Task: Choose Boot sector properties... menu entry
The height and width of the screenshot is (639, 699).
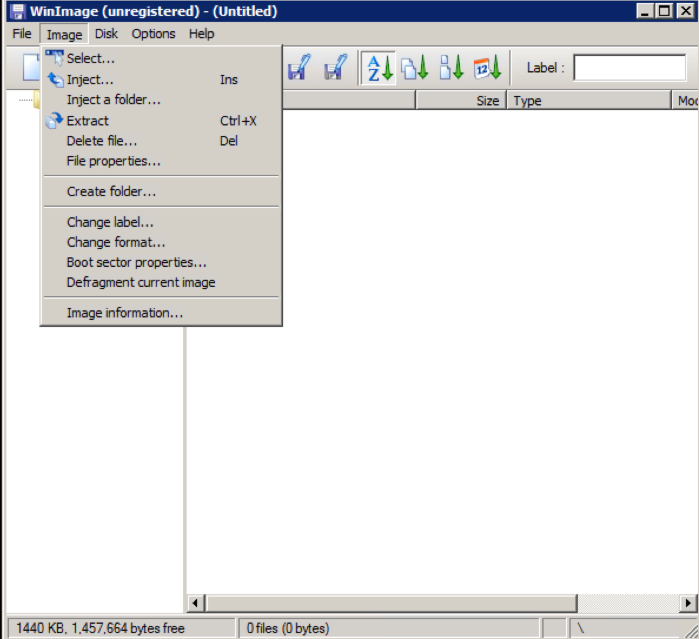Action: (161, 262)
